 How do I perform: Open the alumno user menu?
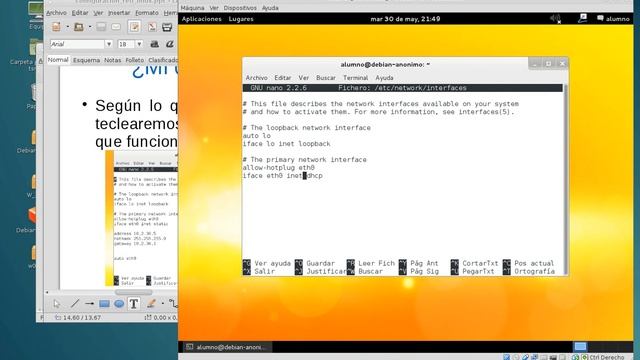613,19
